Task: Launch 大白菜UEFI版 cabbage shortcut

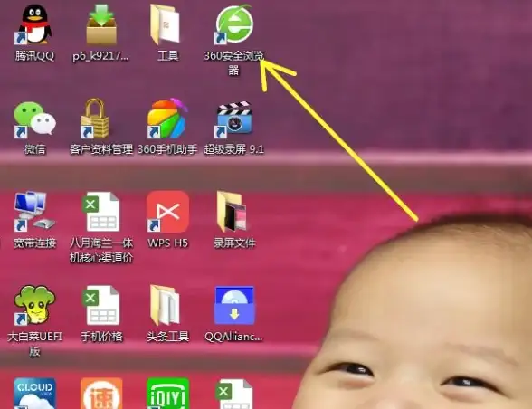Action: [34, 306]
